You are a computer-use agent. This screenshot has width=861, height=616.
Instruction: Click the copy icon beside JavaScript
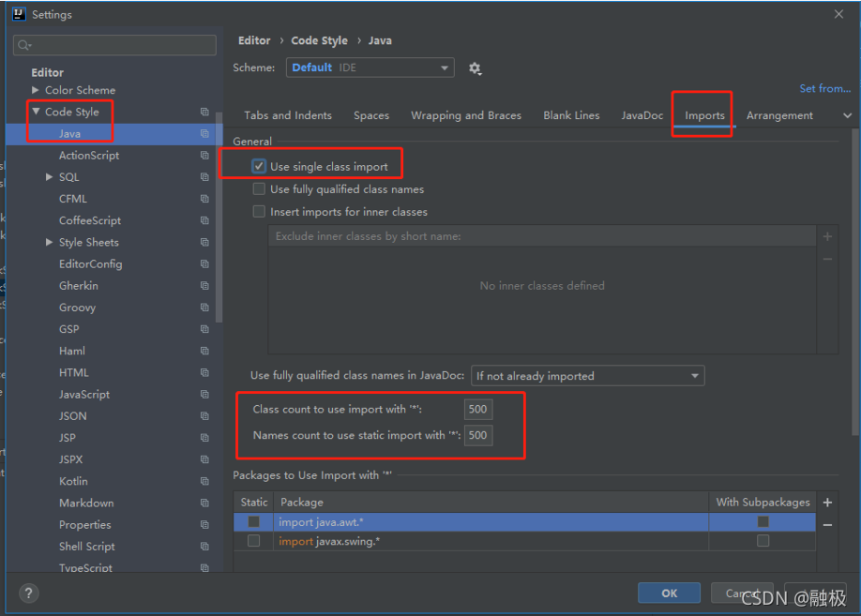[204, 394]
